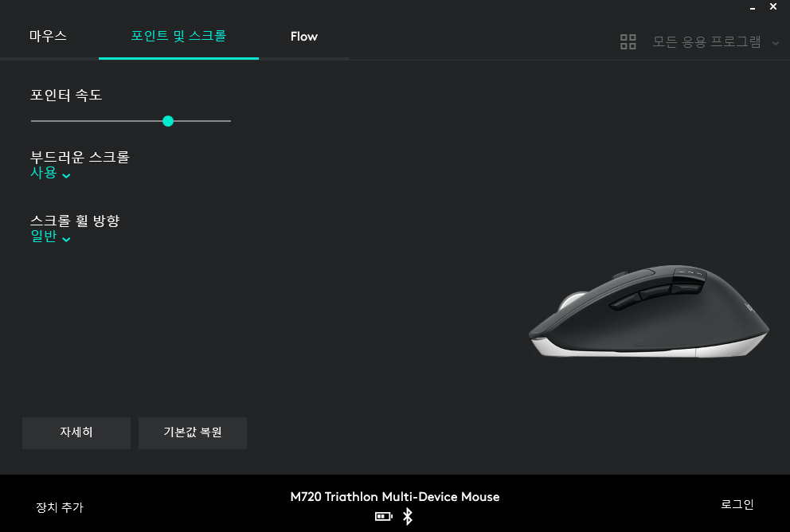This screenshot has width=790, height=532.
Task: Close the Logitech Options window
Action: click(x=773, y=6)
